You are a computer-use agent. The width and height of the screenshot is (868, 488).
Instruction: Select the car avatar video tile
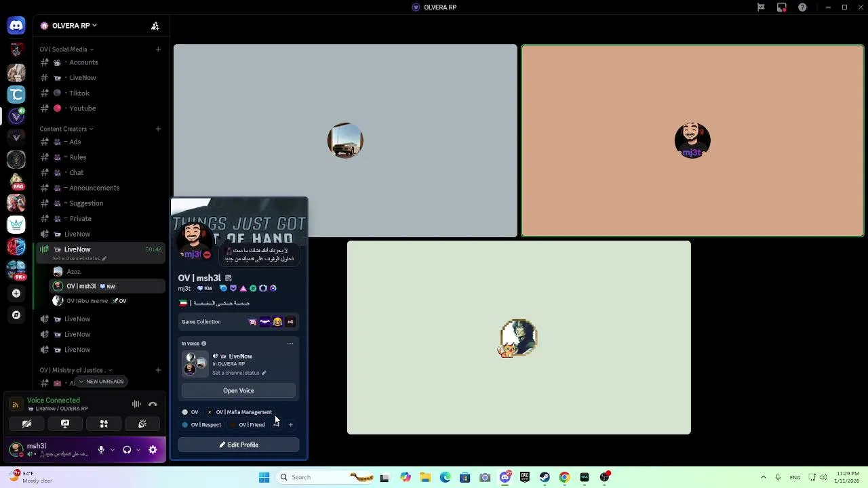(x=345, y=141)
